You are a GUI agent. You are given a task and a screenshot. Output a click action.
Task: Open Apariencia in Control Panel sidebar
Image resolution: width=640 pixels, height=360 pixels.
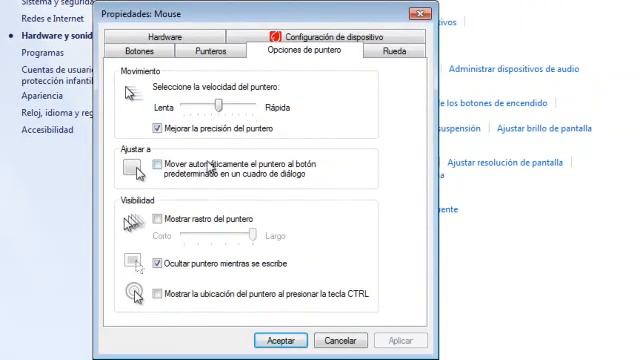pos(42,96)
